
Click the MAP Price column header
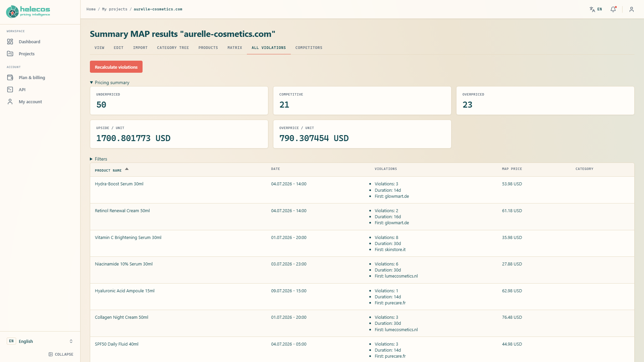[512, 169]
